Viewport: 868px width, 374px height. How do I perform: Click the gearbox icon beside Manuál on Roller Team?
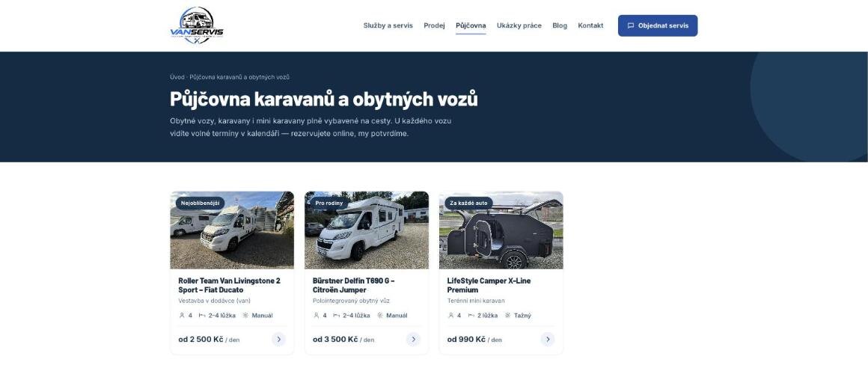(245, 316)
